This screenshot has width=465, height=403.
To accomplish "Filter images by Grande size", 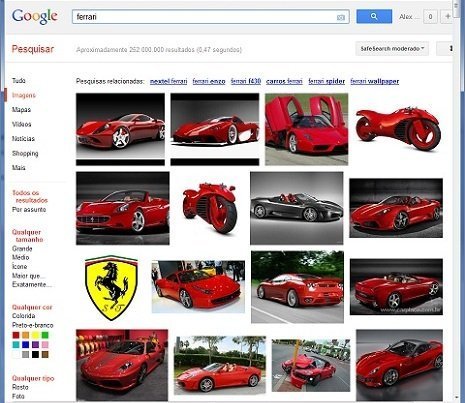I will click(x=22, y=249).
